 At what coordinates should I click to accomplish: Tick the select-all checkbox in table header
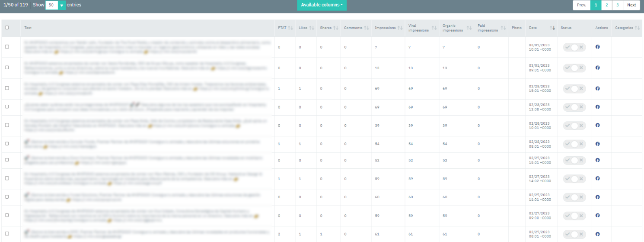point(7,28)
